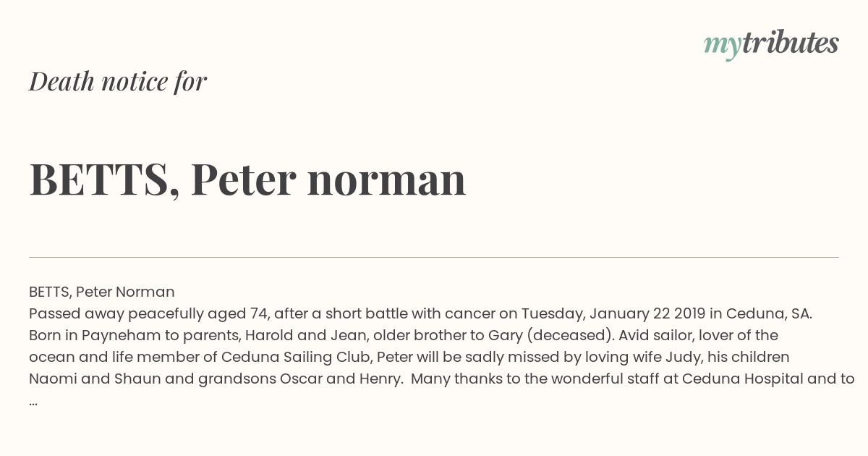Click the 'BETTS, Peter norman' title
Image resolution: width=868 pixels, height=456 pixels.
(247, 180)
